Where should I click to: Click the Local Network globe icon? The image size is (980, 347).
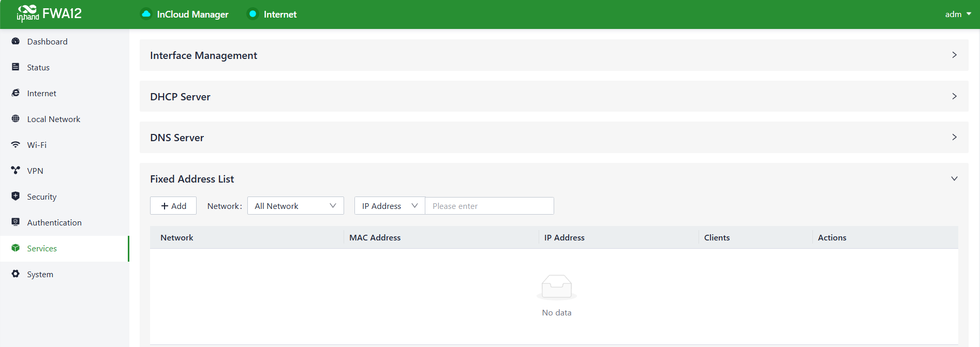tap(16, 119)
